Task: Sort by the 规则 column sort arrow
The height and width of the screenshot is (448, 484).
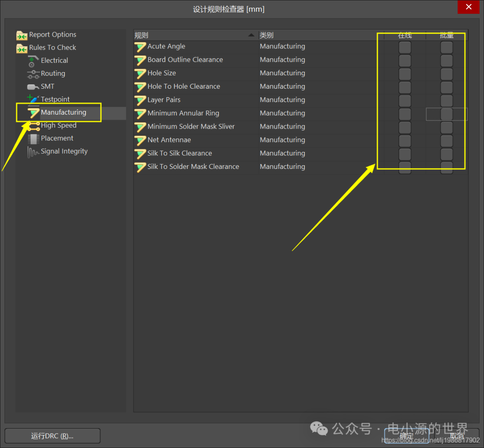Action: point(251,35)
